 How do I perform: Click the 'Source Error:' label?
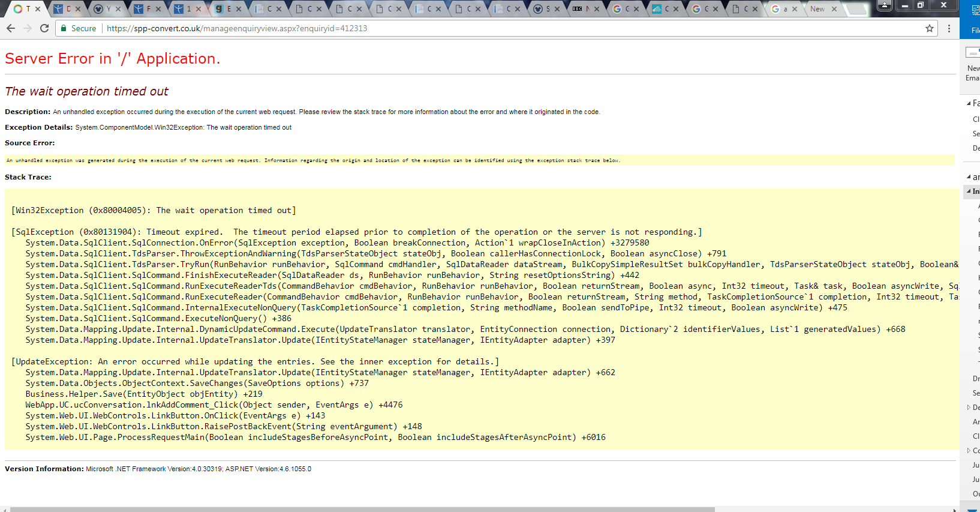(30, 143)
